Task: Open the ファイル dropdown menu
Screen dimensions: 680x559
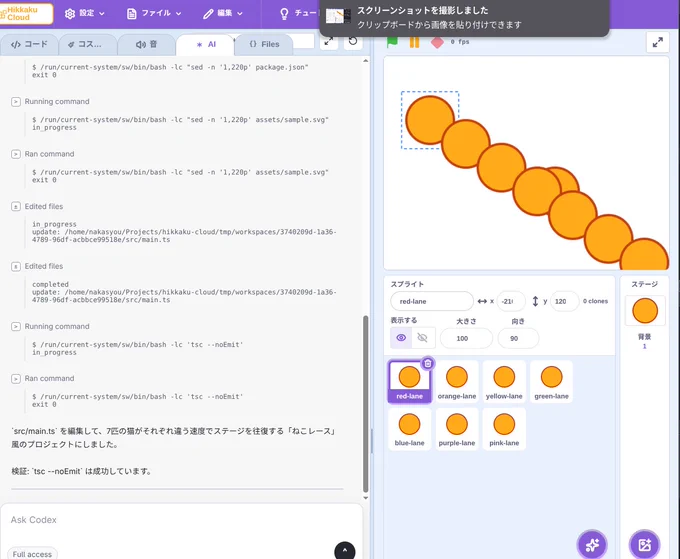Action: (x=154, y=13)
